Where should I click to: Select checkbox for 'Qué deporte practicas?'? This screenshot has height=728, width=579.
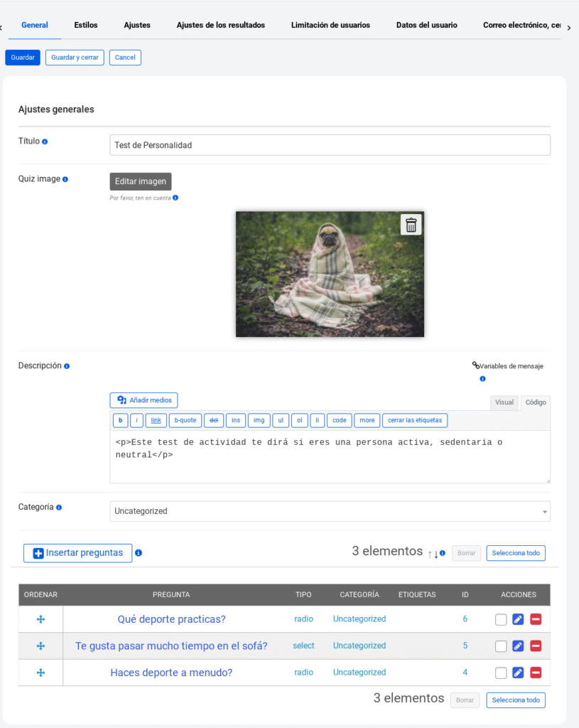click(501, 619)
